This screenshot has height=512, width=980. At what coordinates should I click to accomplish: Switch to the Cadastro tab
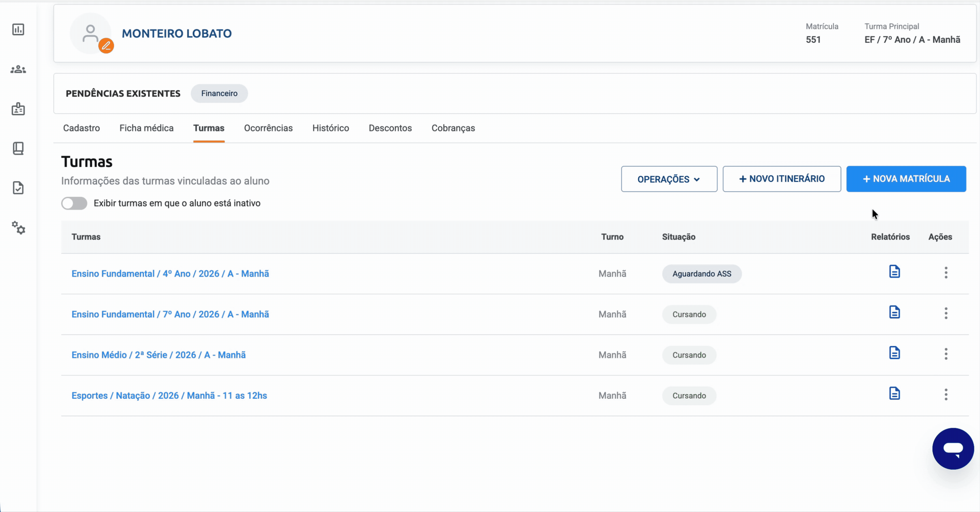[81, 128]
